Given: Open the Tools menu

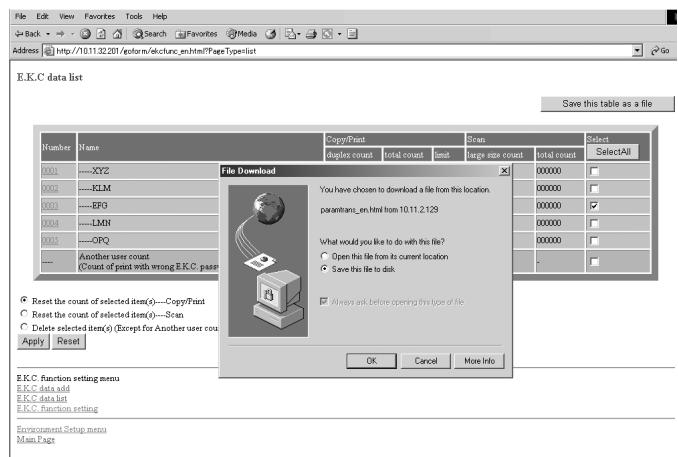Looking at the screenshot, I should point(134,16).
